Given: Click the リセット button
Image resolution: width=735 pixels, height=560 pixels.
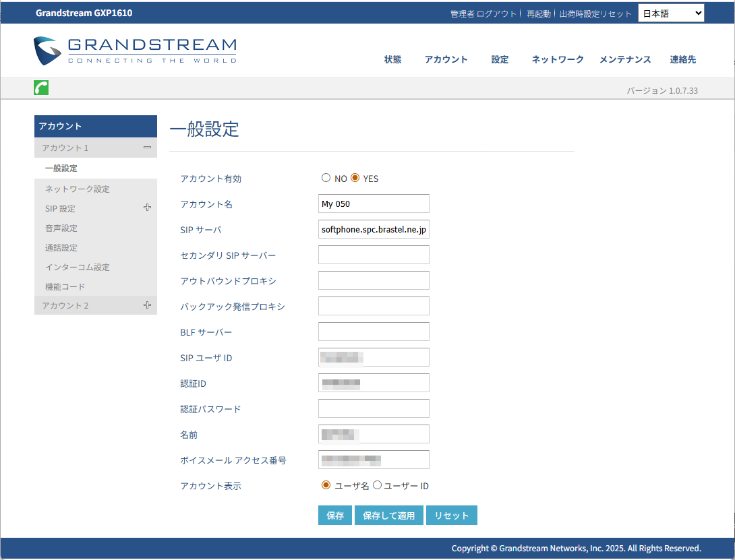Looking at the screenshot, I should [x=451, y=515].
